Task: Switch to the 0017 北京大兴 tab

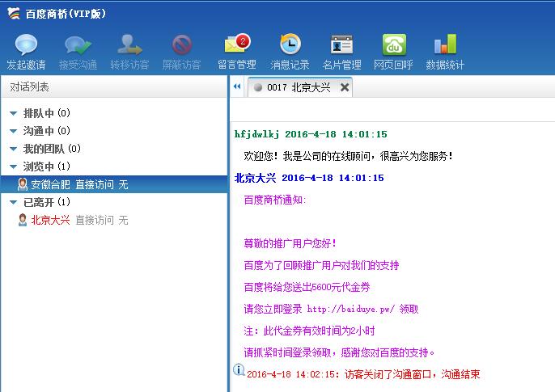Action: (299, 87)
